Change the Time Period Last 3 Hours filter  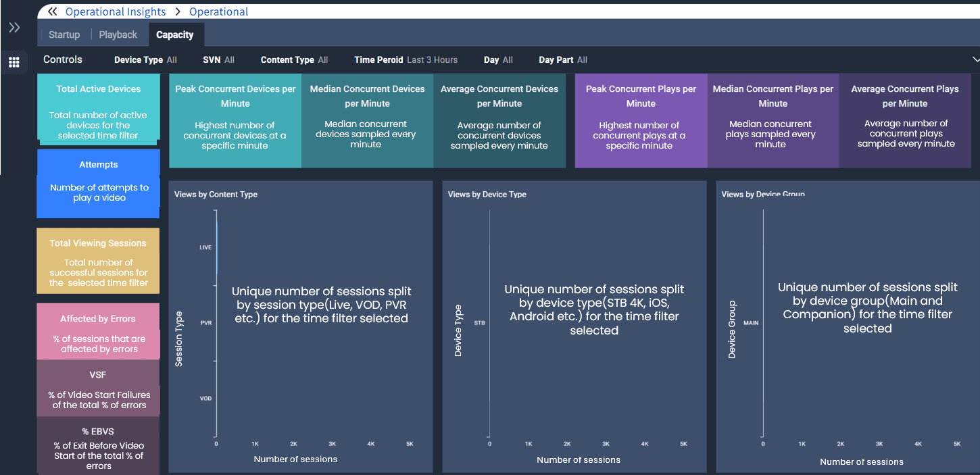[406, 60]
